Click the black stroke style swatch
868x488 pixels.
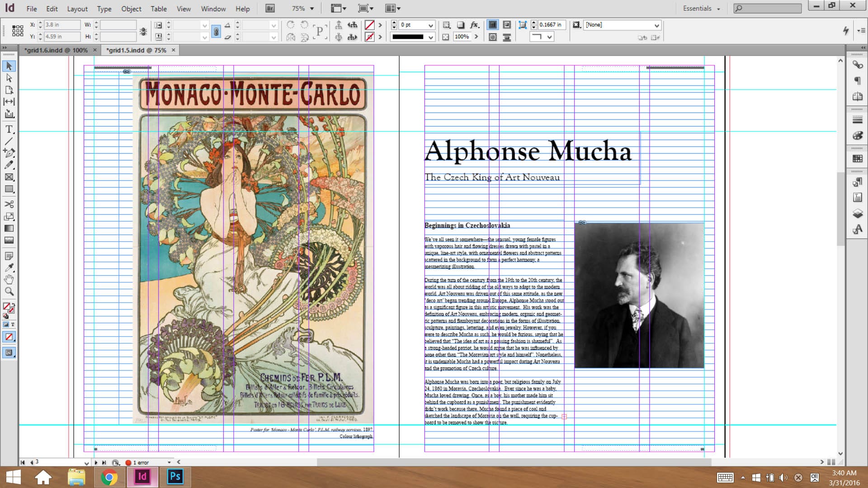[x=408, y=37]
